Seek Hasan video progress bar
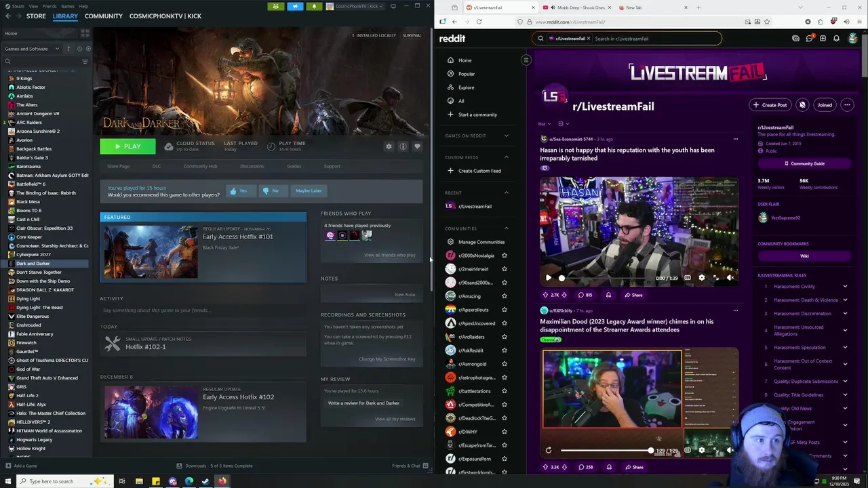Viewport: 868px width, 488px height. coord(606,278)
